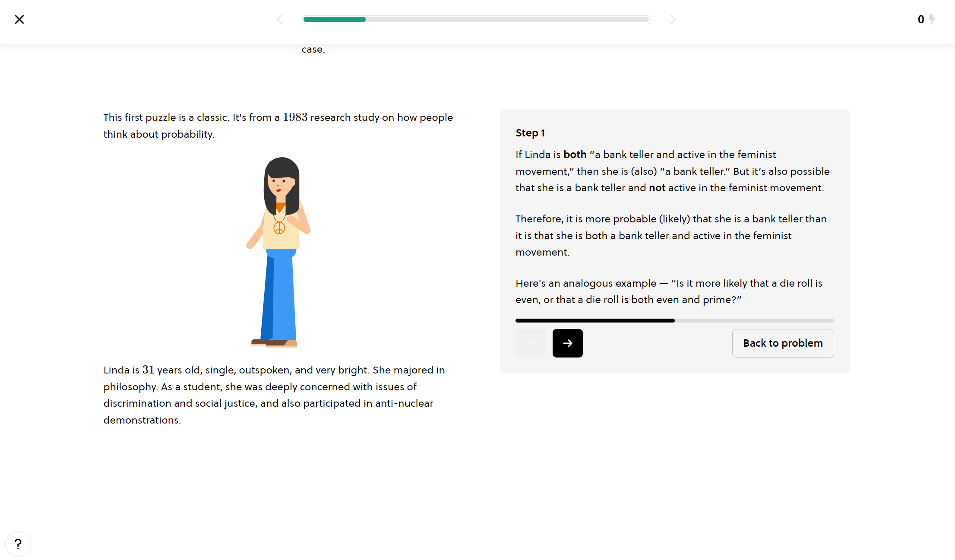Image resolution: width=955 pixels, height=560 pixels.
Task: Go to previous lesson page chevron
Action: (280, 19)
